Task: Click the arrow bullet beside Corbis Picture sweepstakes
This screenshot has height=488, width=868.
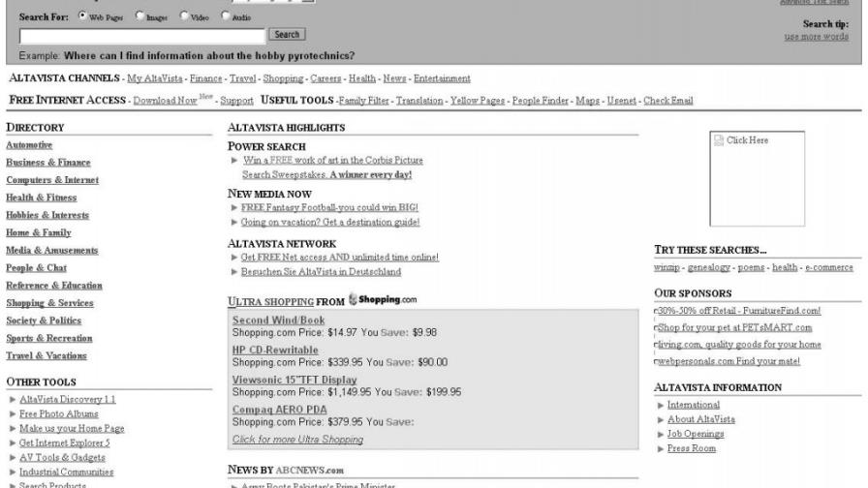Action: coord(234,161)
